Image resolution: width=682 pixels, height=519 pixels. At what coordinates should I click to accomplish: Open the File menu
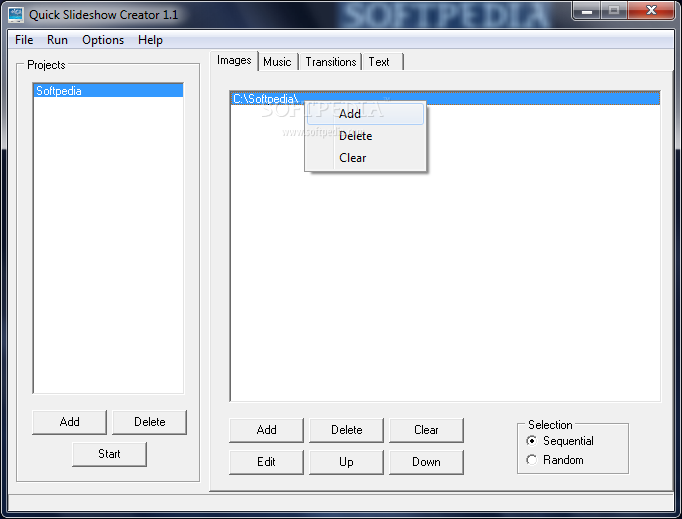[x=24, y=40]
